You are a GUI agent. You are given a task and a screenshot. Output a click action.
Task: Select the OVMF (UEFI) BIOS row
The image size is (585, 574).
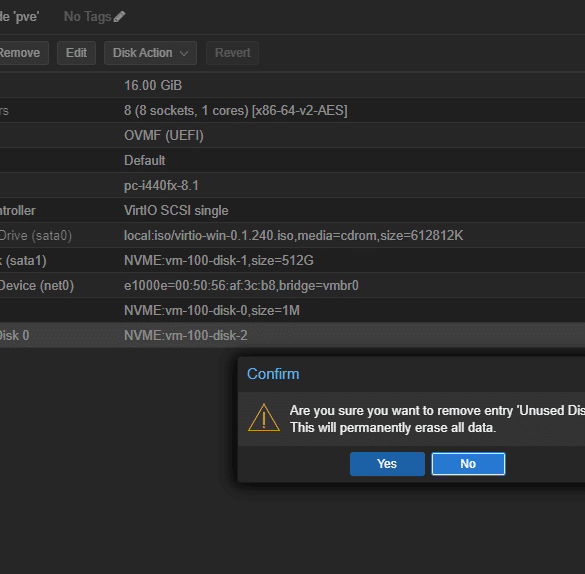click(292, 135)
